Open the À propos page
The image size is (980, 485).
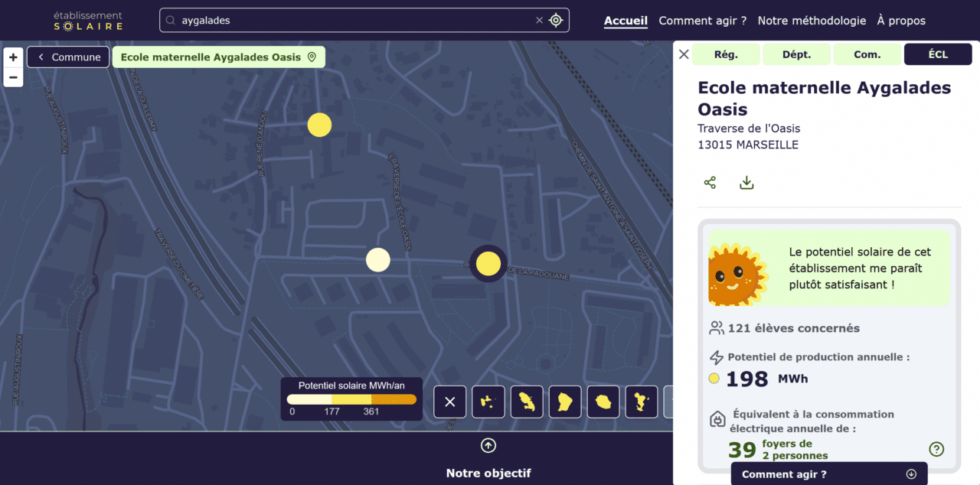pyautogui.click(x=901, y=21)
